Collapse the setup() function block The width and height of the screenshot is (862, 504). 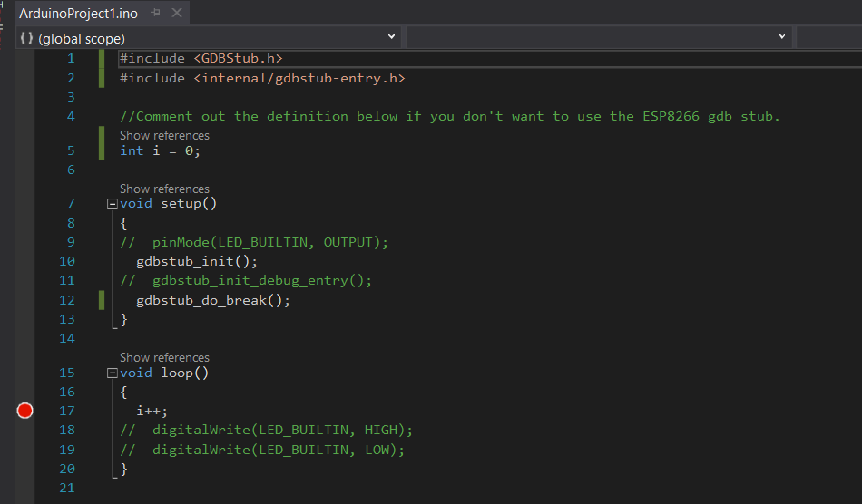point(113,204)
